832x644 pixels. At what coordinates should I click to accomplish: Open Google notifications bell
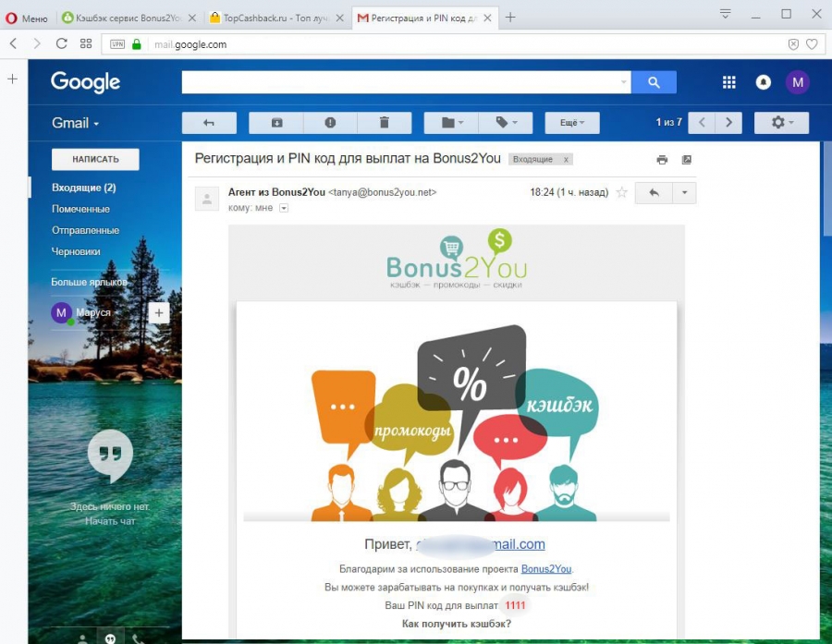(763, 82)
